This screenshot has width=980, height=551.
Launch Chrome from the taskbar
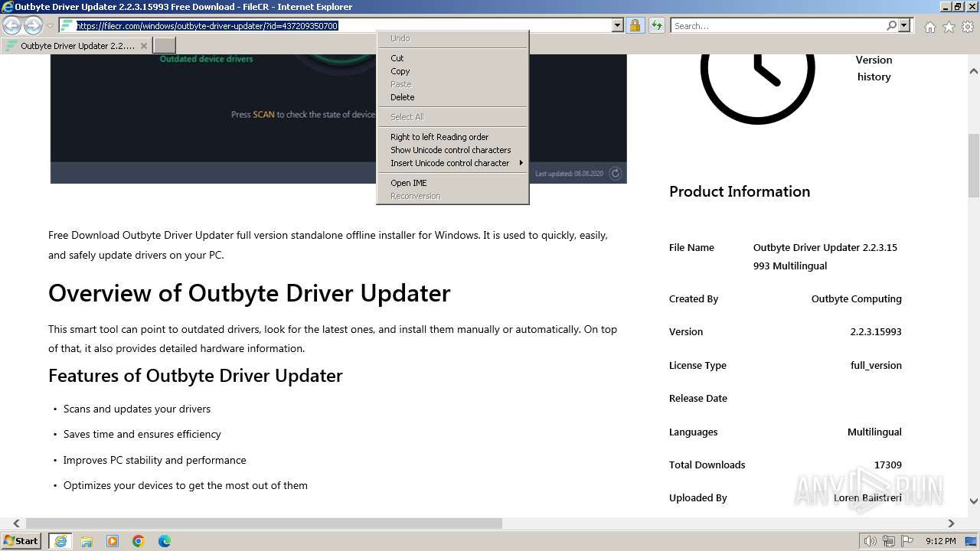(x=139, y=541)
